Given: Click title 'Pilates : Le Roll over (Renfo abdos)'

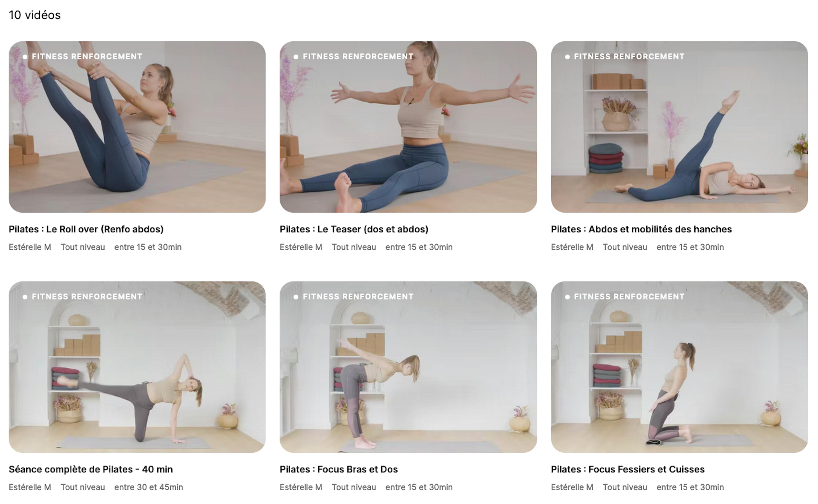Looking at the screenshot, I should pos(86,229).
